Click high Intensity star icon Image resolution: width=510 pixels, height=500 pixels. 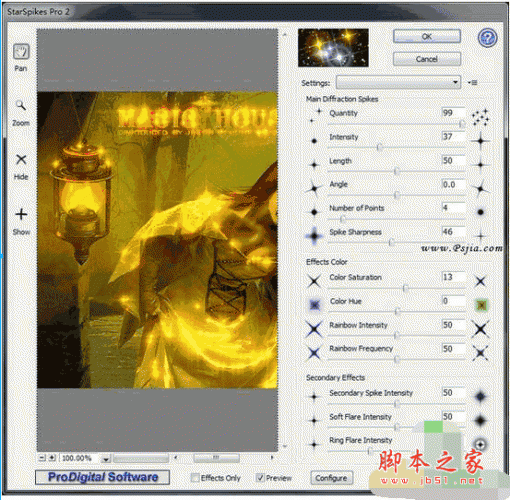[480, 141]
